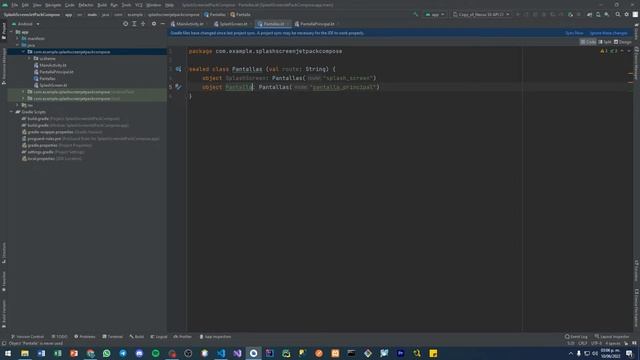The image size is (640, 360).
Task: Open the Run menu
Action: click(114, 5)
